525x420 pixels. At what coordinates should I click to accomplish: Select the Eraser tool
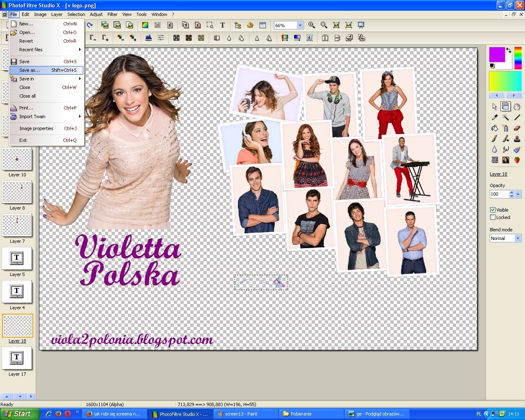(517, 128)
